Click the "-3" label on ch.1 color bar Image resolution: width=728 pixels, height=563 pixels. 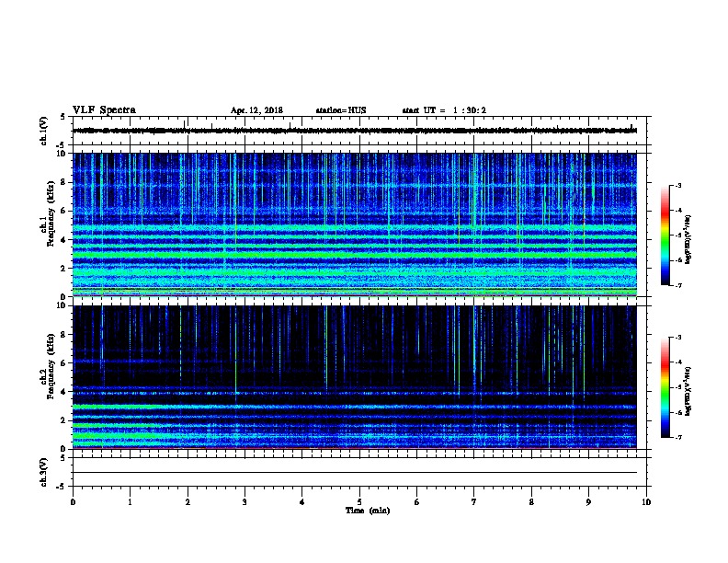pos(677,185)
